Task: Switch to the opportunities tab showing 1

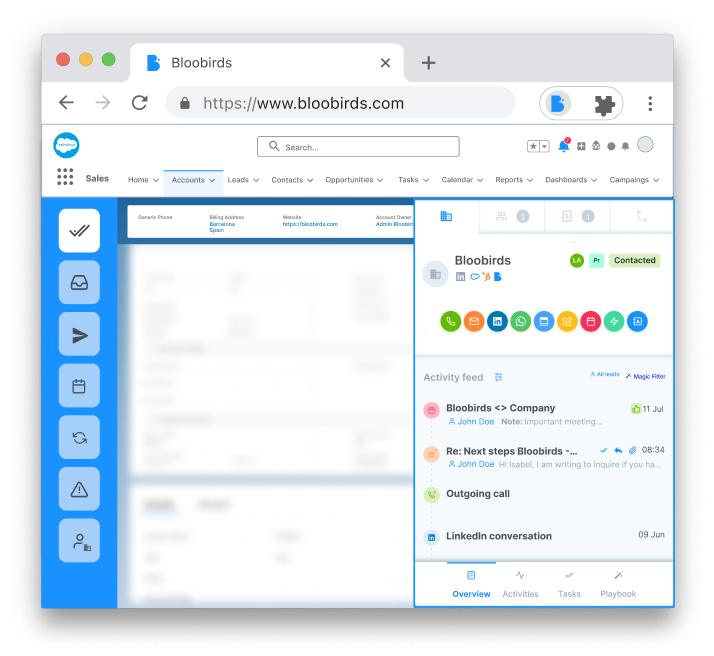Action: pyautogui.click(x=577, y=217)
